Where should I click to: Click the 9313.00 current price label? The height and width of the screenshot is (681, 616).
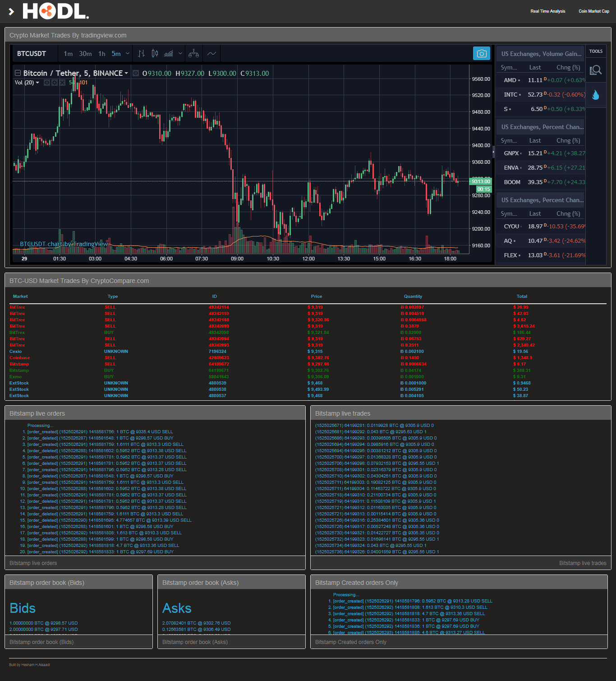tap(481, 181)
